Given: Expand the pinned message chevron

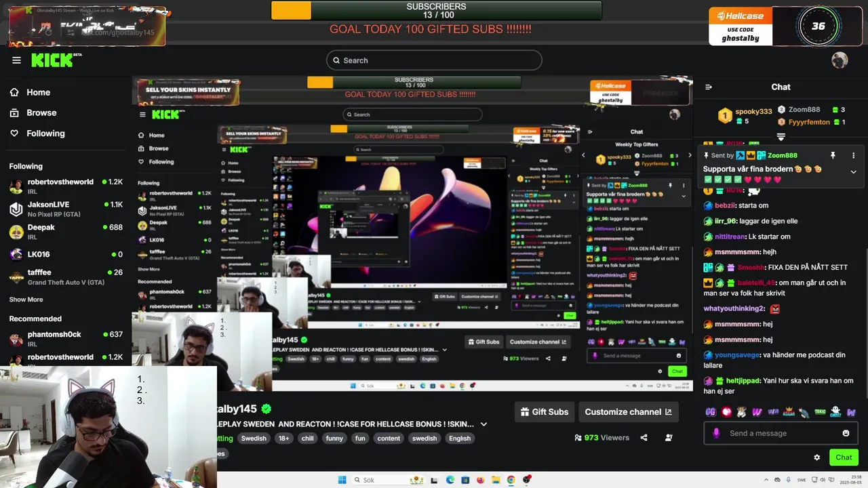Looking at the screenshot, I should tap(853, 171).
